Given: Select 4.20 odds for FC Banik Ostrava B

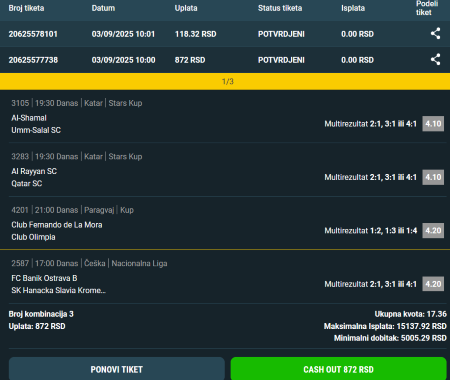Looking at the screenshot, I should 433,284.
